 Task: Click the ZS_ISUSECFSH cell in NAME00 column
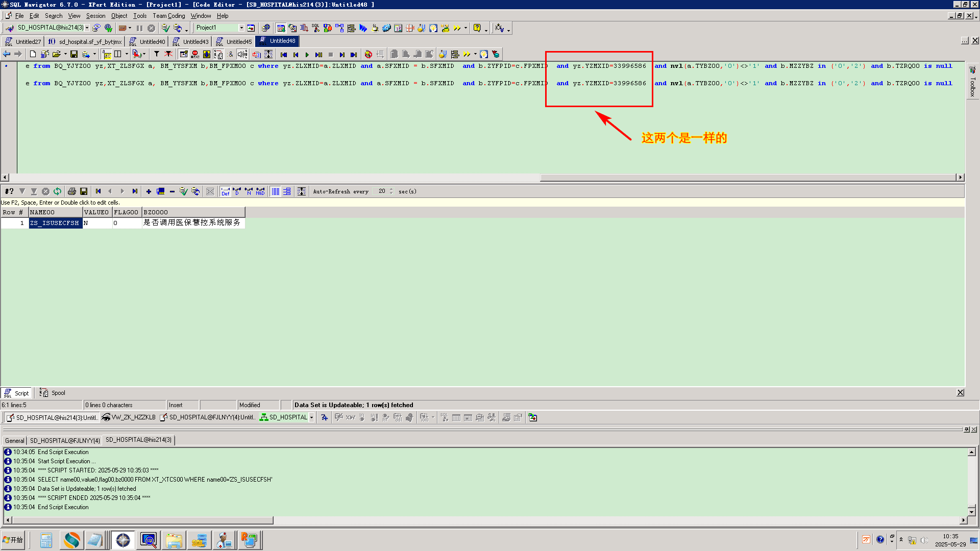55,223
